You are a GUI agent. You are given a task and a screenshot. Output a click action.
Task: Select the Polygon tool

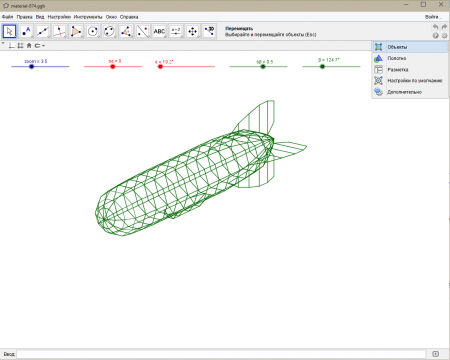(x=76, y=31)
